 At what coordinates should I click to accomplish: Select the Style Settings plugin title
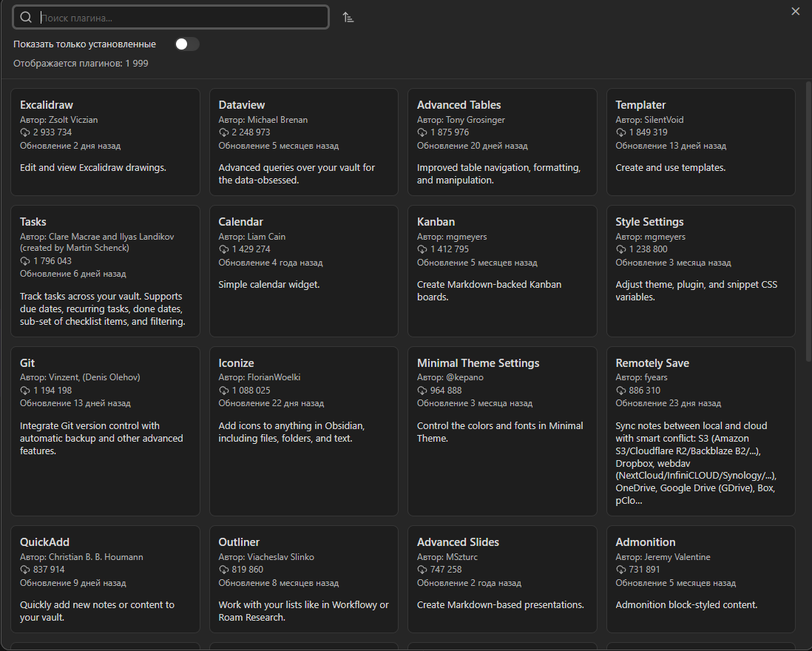pos(649,222)
